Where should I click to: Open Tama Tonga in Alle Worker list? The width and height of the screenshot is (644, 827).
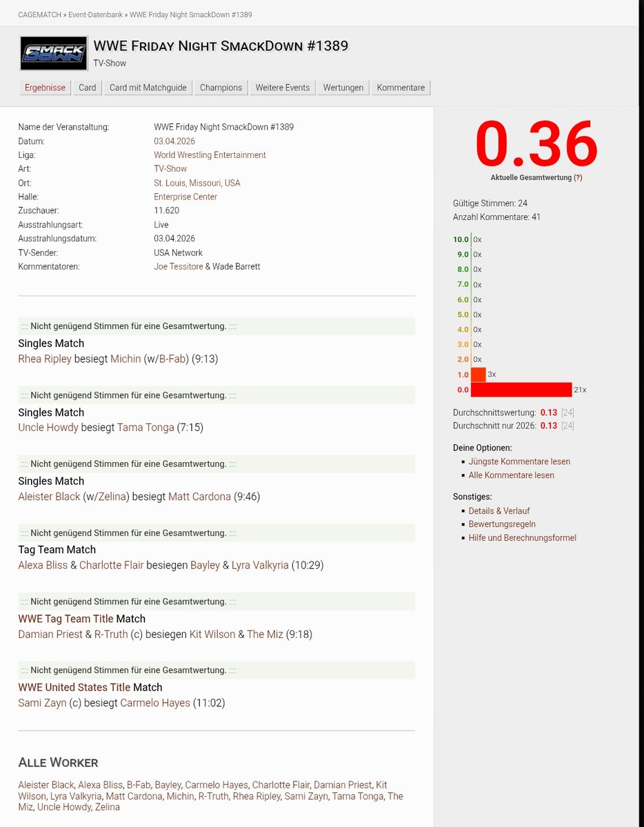(358, 797)
